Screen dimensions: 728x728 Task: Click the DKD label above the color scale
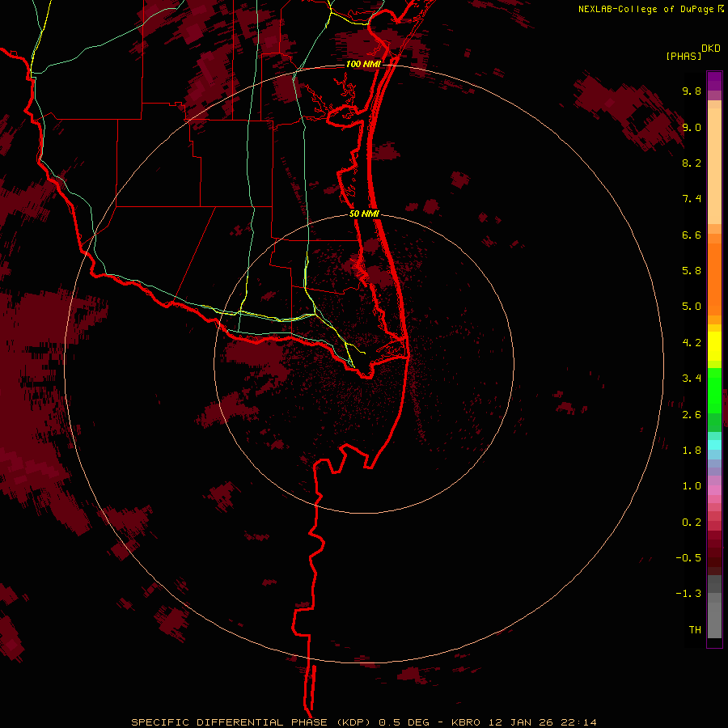tap(711, 49)
